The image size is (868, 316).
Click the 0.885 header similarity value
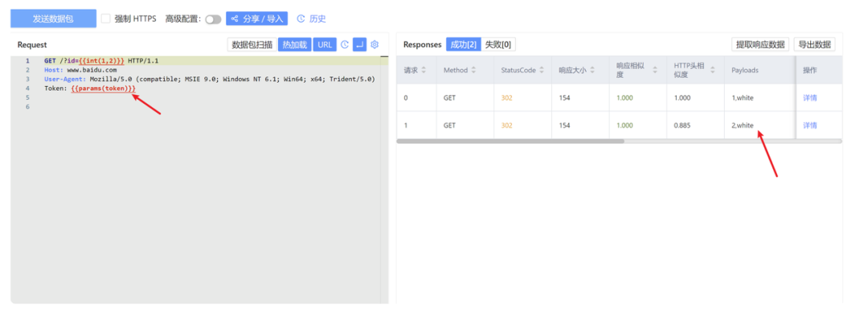(x=682, y=125)
